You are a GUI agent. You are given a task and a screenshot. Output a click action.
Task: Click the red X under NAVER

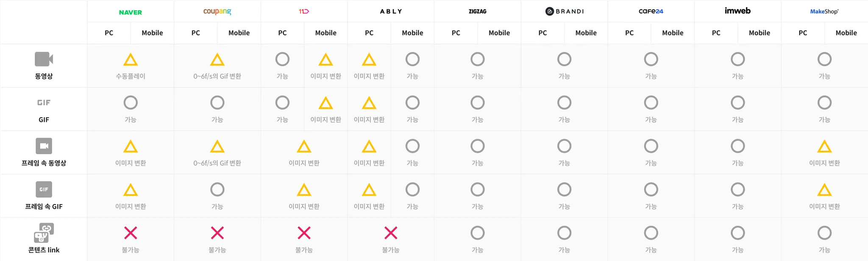point(131,233)
